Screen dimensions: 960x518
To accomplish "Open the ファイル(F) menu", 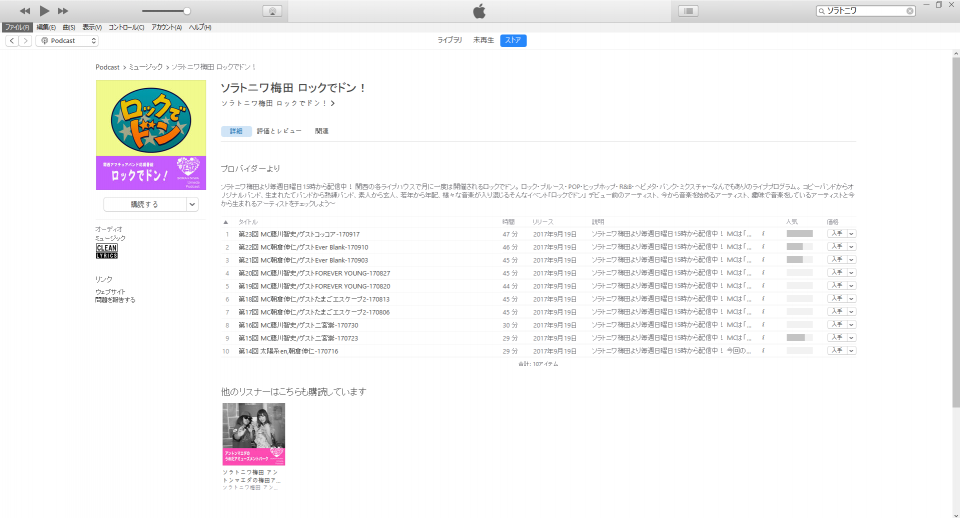I will point(17,28).
